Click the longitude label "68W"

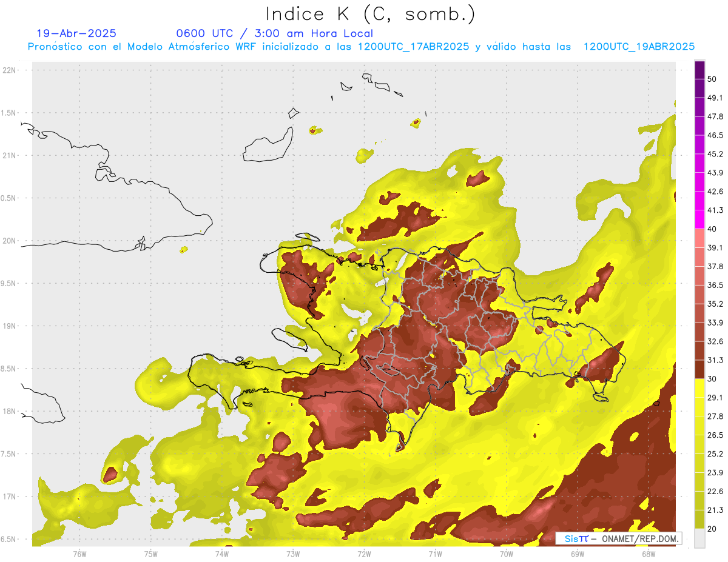(649, 554)
